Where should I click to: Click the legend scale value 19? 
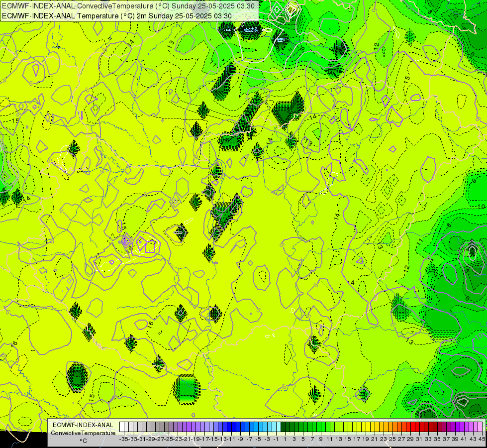pos(366,439)
